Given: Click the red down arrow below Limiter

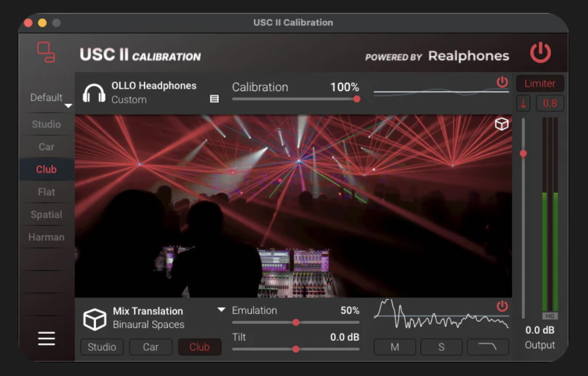Looking at the screenshot, I should (523, 103).
